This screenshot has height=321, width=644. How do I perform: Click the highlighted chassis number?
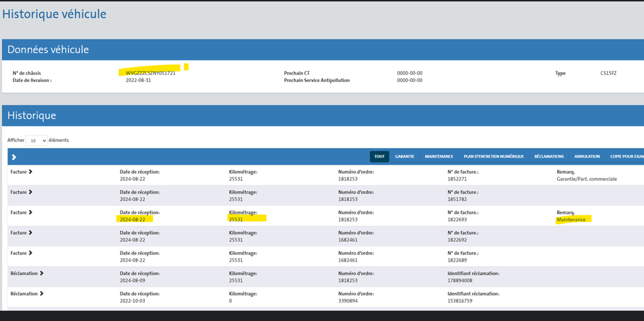150,73
